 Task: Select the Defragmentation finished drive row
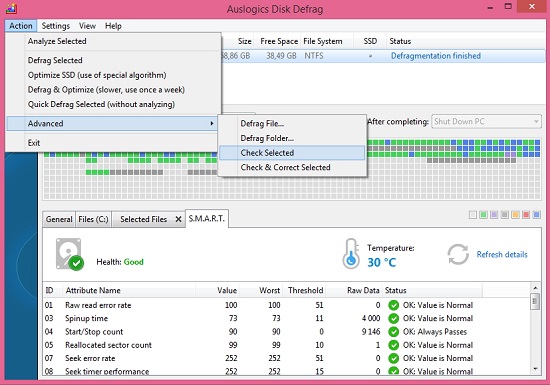tap(383, 56)
